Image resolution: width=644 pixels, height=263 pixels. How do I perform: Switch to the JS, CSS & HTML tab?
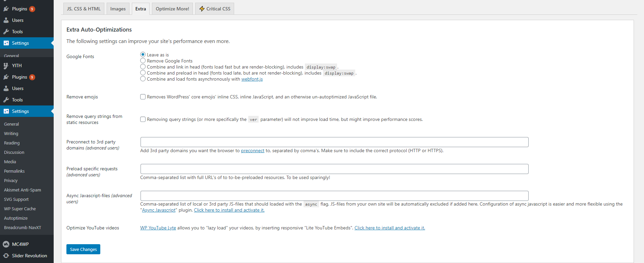coord(84,9)
